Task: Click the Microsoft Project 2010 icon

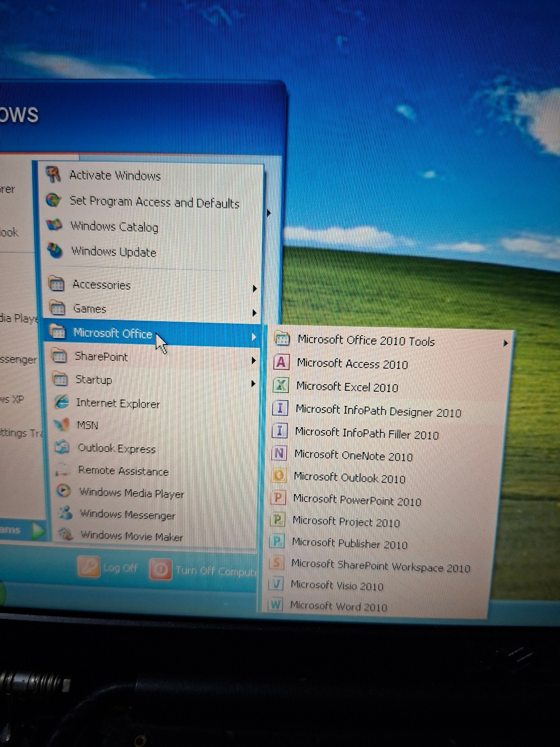Action: [278, 519]
